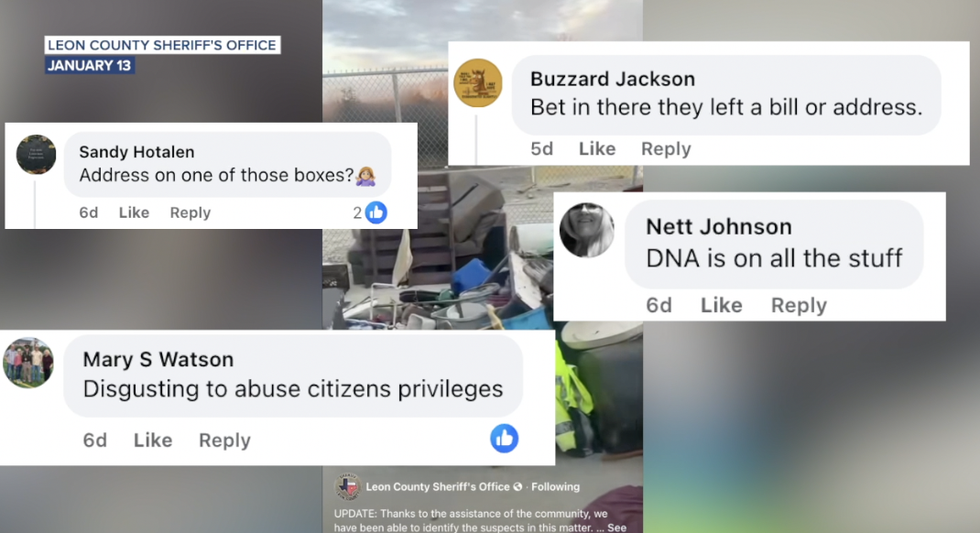Click the Leon County Sheriff's Office badge logo

pyautogui.click(x=348, y=487)
